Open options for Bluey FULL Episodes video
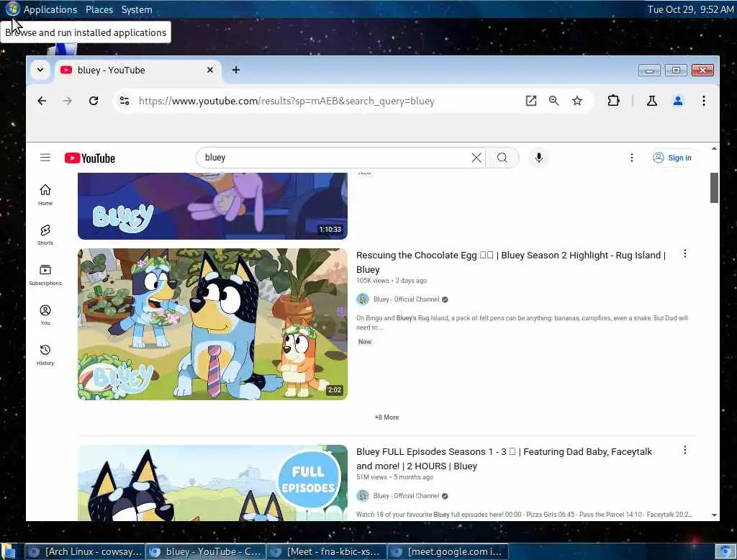Image resolution: width=737 pixels, height=560 pixels. point(685,451)
